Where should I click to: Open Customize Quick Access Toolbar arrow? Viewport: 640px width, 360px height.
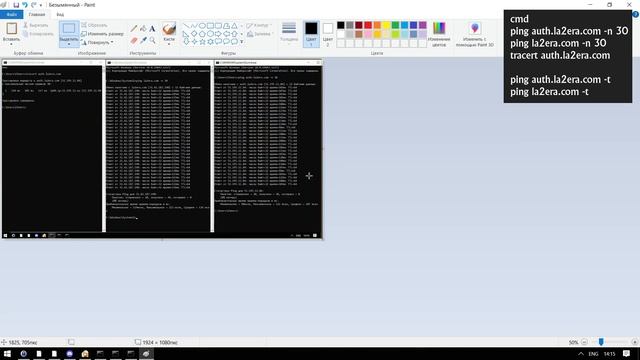(x=41, y=5)
